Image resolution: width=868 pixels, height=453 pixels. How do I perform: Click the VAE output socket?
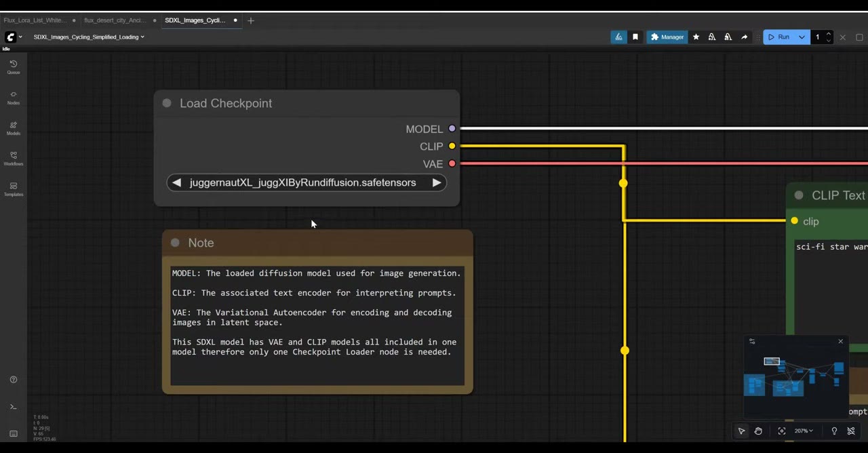(x=452, y=164)
